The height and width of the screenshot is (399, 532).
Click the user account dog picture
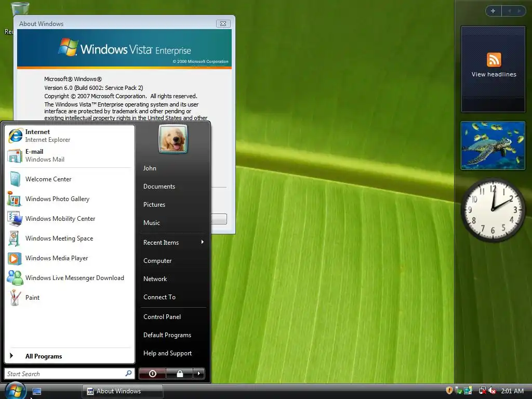click(173, 139)
